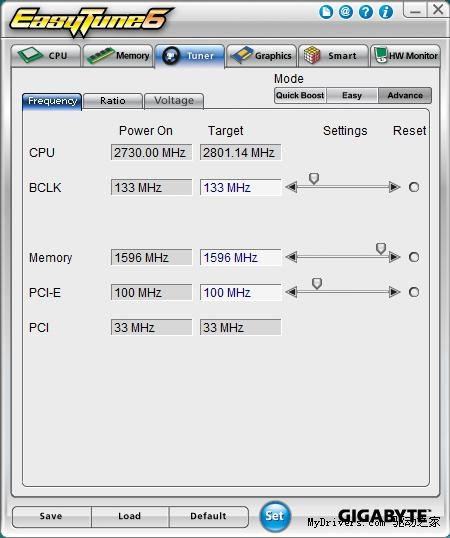Viewport: 450px width, 538px height.
Task: Open help with the question mark icon
Action: pos(366,12)
